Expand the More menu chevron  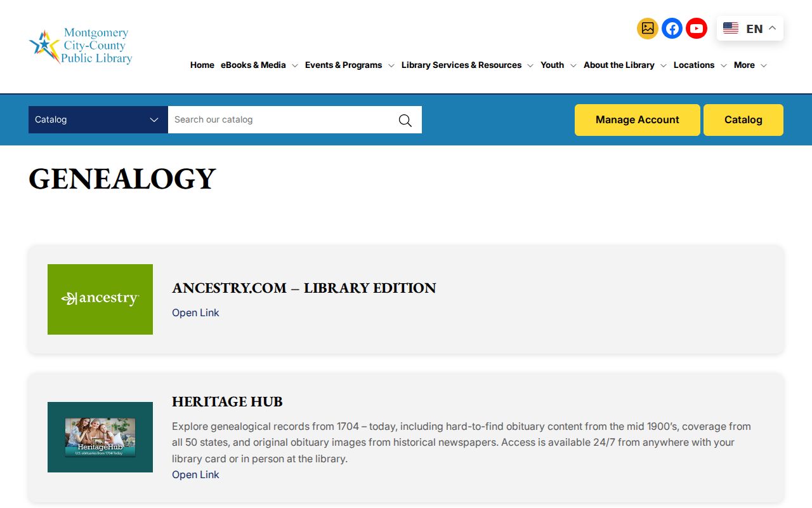763,65
